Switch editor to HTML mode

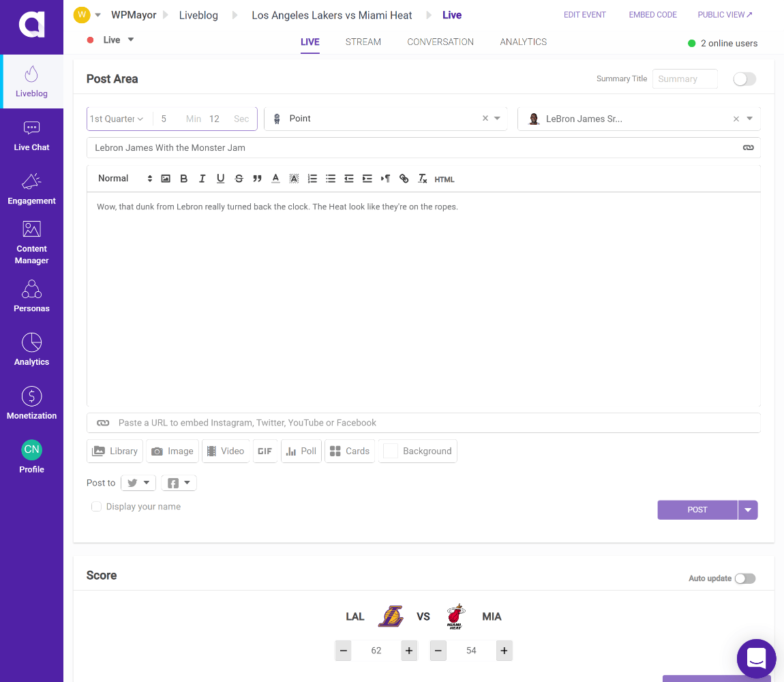tap(444, 179)
